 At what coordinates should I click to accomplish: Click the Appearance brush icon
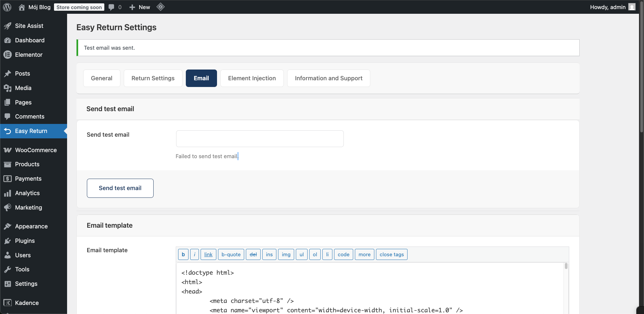8,226
